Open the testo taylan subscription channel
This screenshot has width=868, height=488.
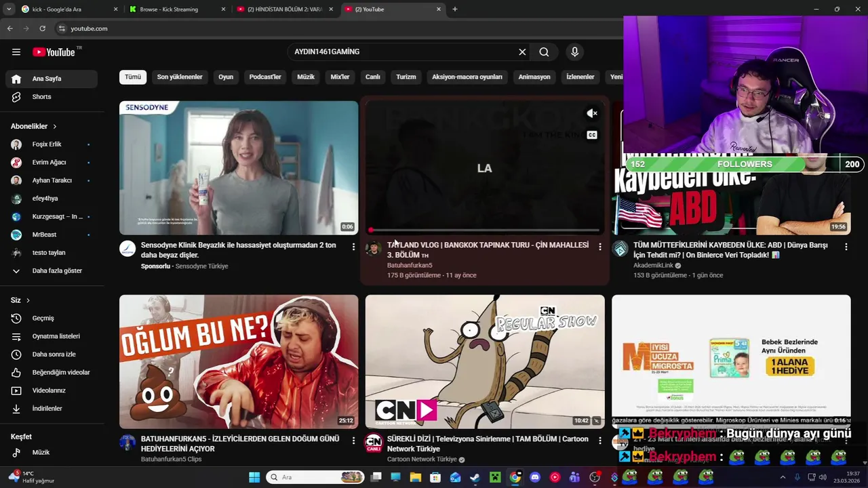tap(52, 253)
